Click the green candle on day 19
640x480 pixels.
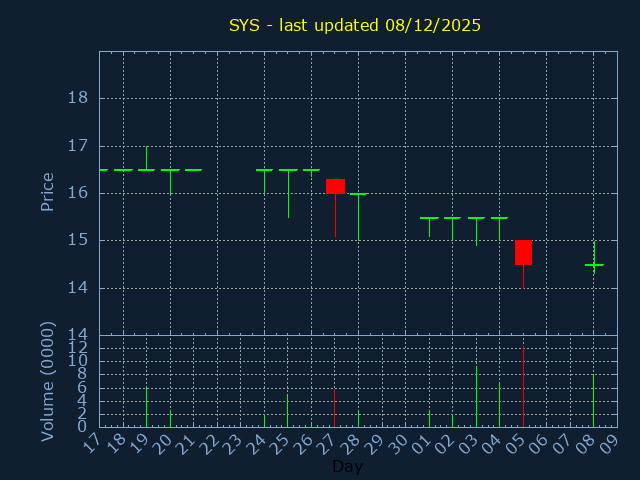tap(146, 169)
